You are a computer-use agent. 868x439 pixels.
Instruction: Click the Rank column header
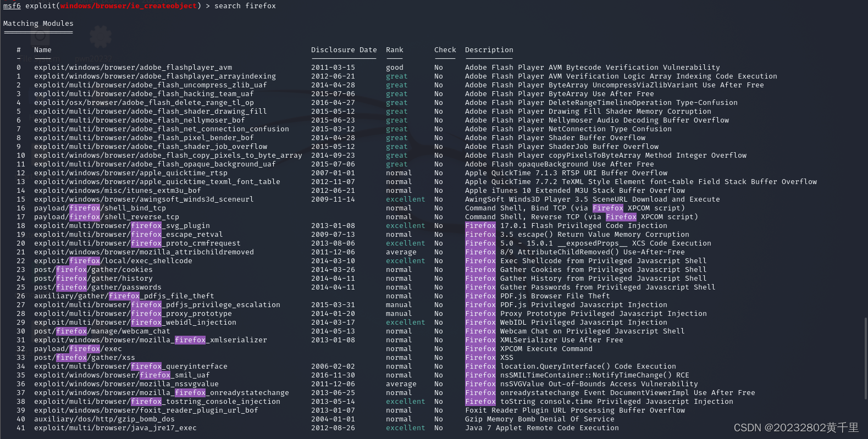(395, 50)
